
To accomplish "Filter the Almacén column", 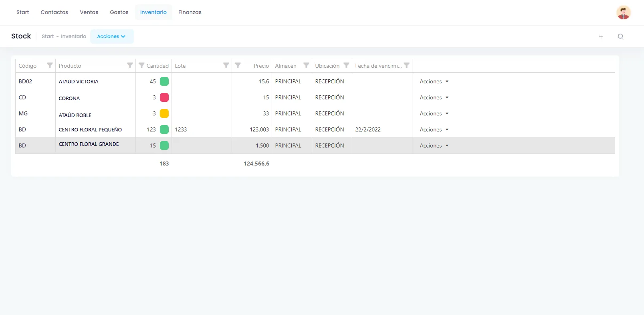I will coord(306,65).
